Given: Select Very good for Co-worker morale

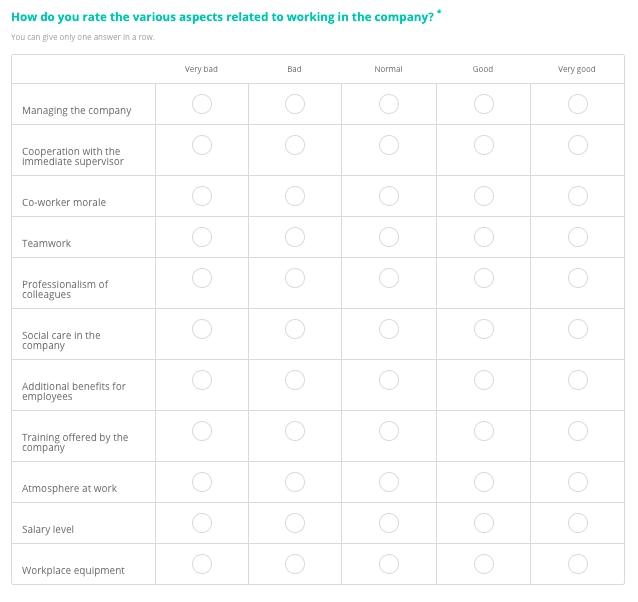Looking at the screenshot, I should 578,196.
